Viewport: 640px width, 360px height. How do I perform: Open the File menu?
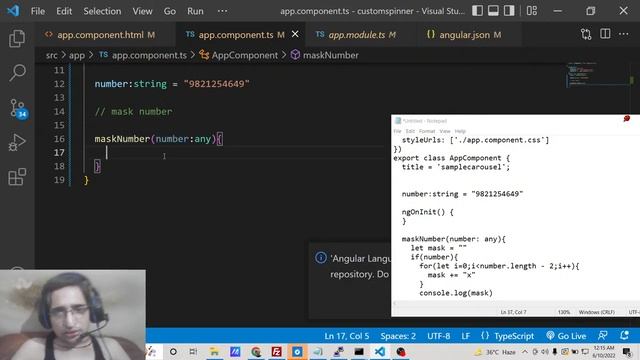pyautogui.click(x=38, y=11)
